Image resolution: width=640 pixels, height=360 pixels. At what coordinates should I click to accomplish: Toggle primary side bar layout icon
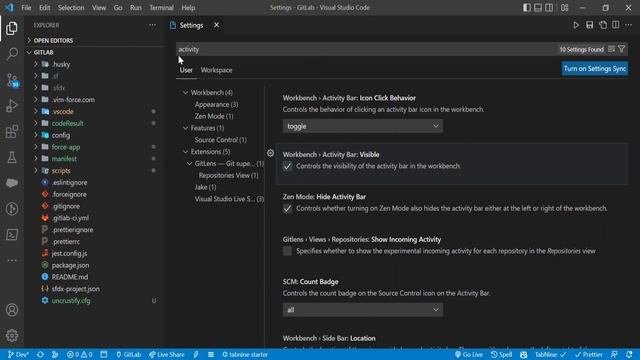[527, 8]
